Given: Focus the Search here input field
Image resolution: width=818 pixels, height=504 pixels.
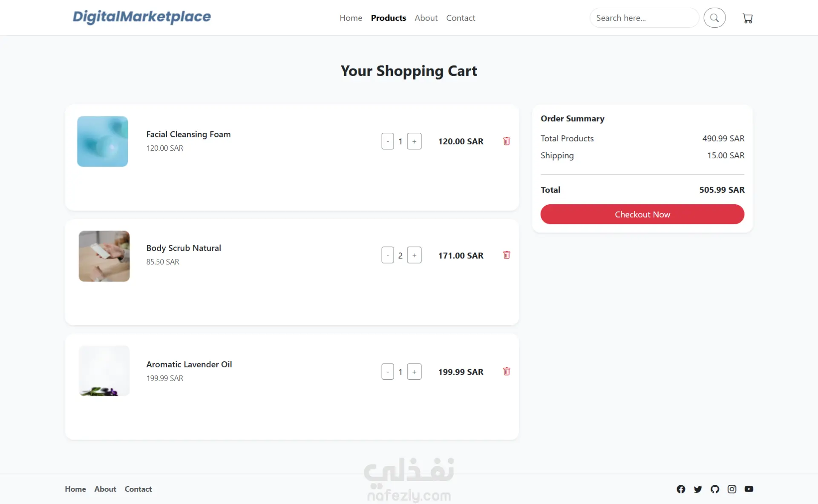Looking at the screenshot, I should click(x=643, y=18).
